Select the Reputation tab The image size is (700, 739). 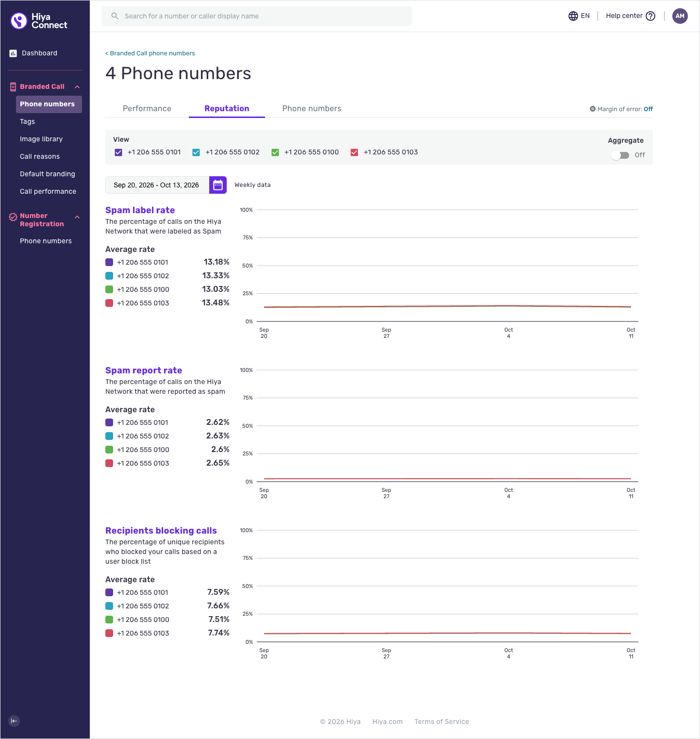(227, 109)
